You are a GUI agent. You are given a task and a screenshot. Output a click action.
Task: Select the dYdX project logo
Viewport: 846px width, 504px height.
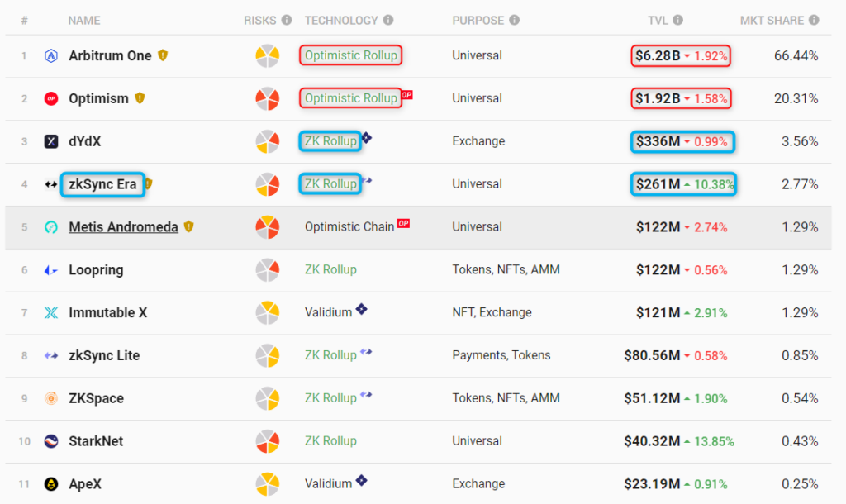pyautogui.click(x=50, y=141)
